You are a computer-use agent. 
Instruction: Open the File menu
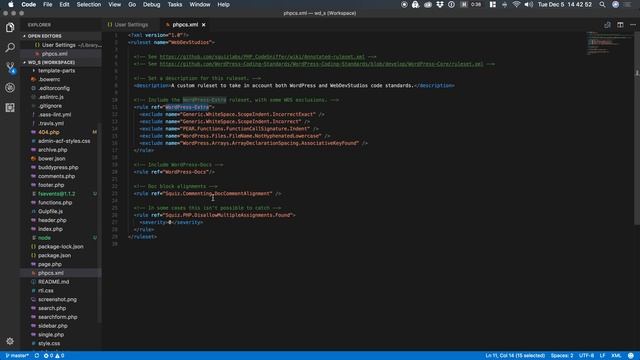click(48, 4)
